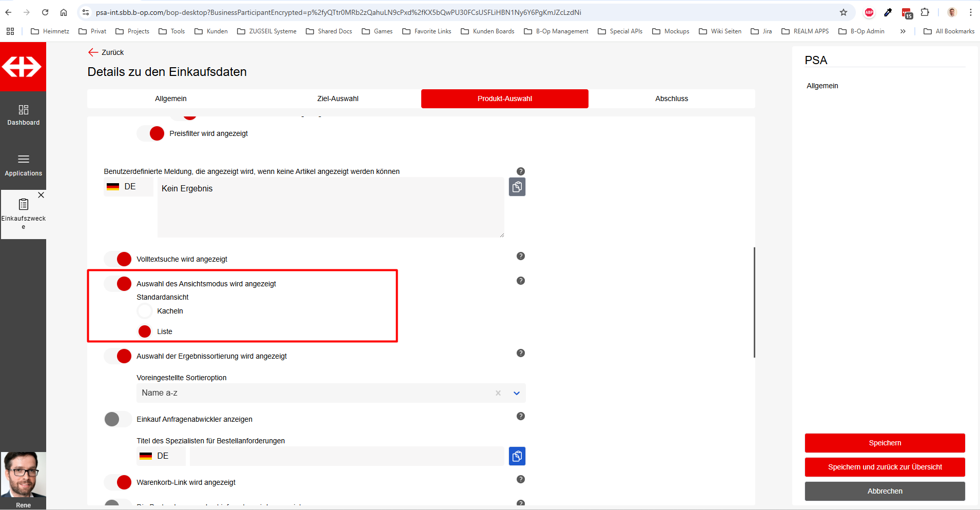Toggle Preisfilter wird angezeigt switch
The width and height of the screenshot is (980, 510).
tap(151, 133)
